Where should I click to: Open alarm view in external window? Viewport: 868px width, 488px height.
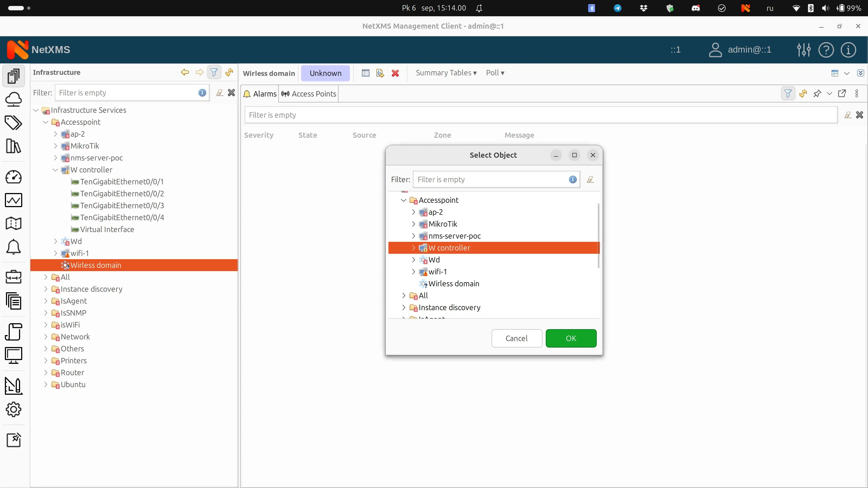842,94
